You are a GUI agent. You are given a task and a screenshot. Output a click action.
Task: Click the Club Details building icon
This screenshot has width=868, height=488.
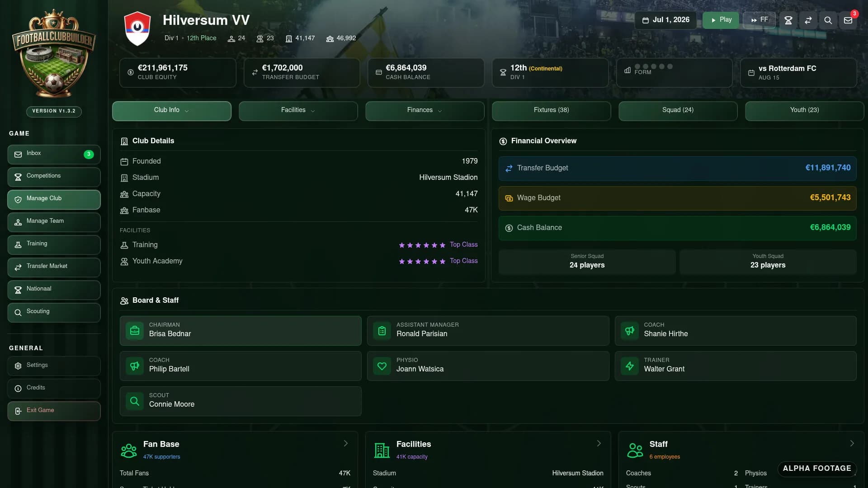(x=124, y=141)
